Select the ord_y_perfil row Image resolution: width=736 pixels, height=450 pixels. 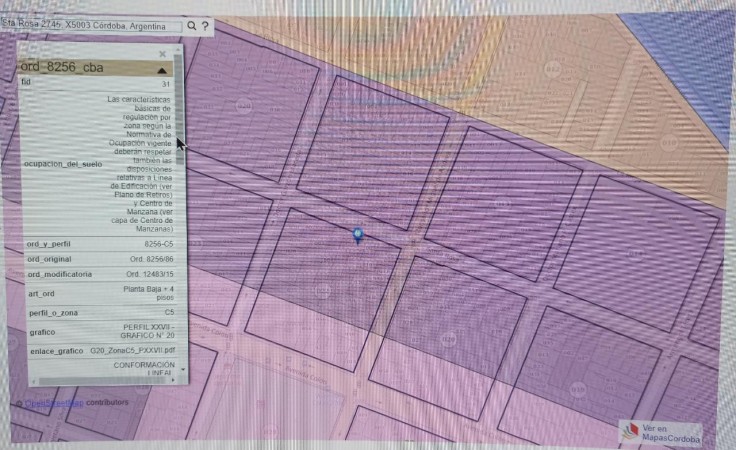(x=98, y=244)
